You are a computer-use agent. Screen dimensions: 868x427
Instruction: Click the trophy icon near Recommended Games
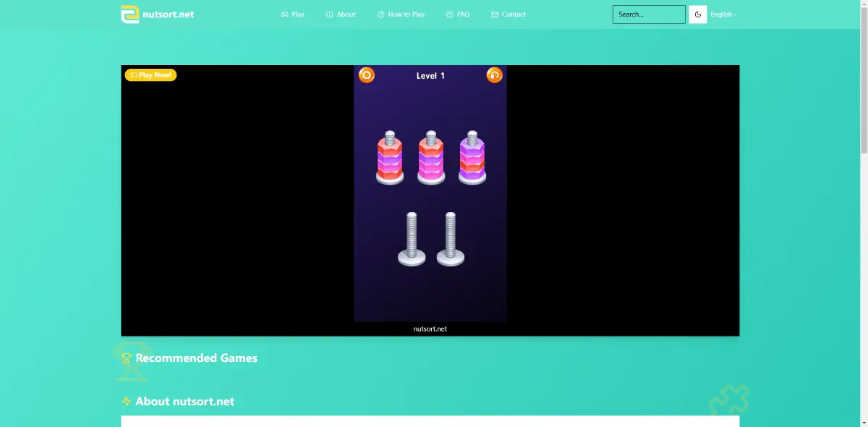[x=126, y=358]
